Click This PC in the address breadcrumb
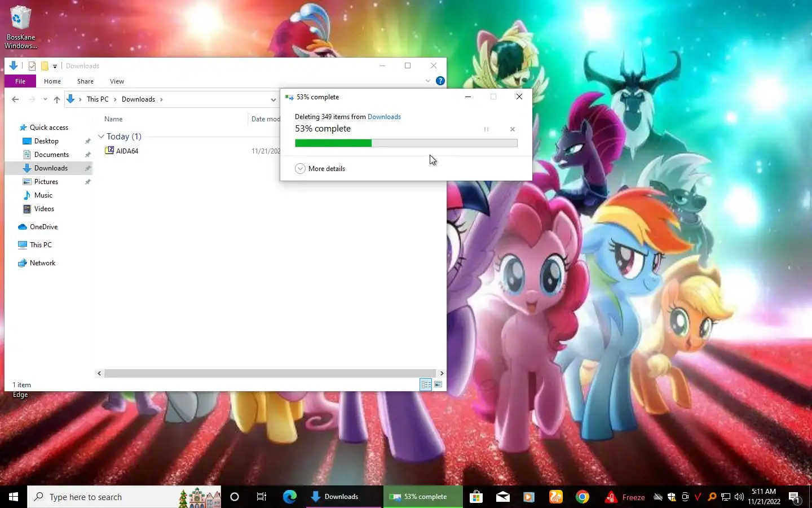812x508 pixels. tap(98, 99)
